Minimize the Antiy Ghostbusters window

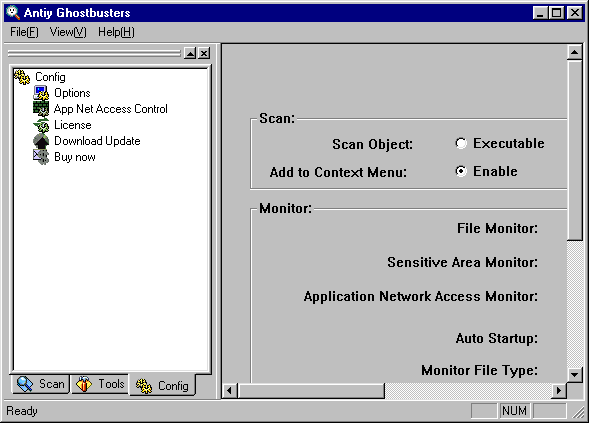540,13
